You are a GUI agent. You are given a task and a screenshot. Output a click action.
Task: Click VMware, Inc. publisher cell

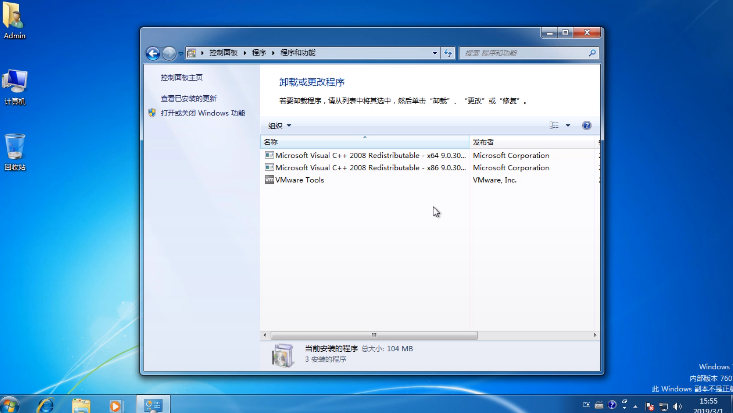click(x=495, y=180)
